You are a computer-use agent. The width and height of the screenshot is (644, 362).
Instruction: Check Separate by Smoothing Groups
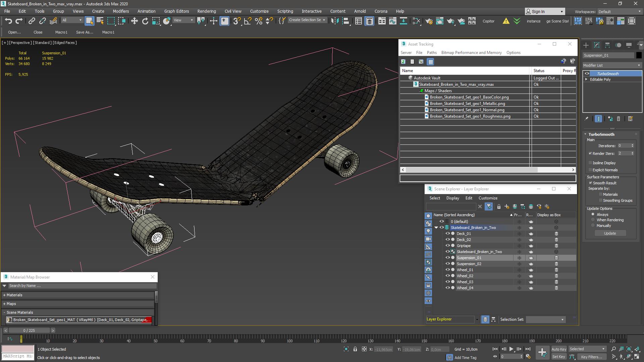point(601,200)
